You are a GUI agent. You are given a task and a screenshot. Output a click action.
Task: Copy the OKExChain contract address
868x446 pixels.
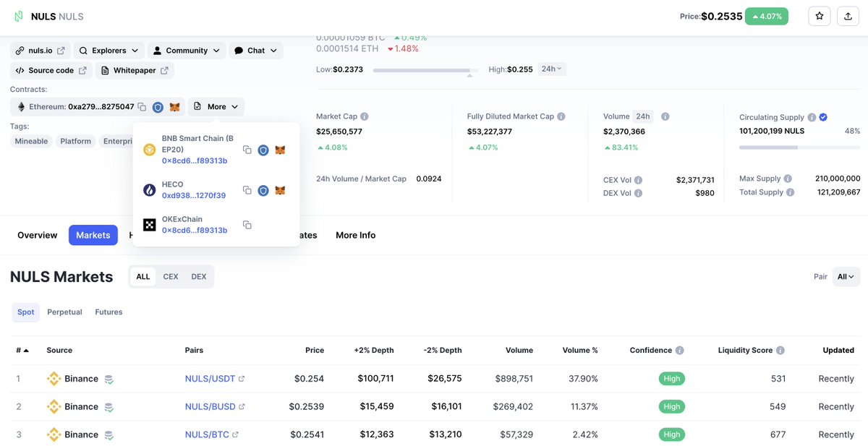click(x=247, y=225)
